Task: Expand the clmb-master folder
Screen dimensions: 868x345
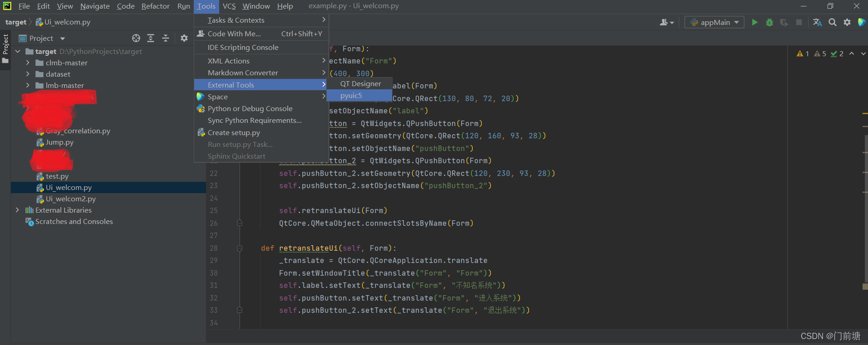Action: pyautogui.click(x=28, y=63)
